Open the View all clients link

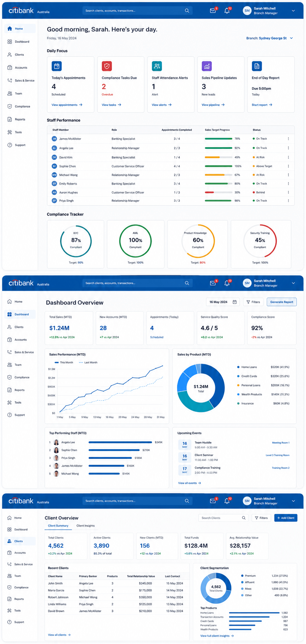59,635
